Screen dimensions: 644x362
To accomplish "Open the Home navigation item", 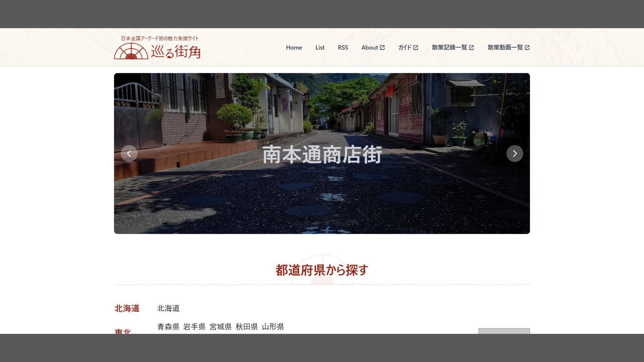I will [x=294, y=48].
